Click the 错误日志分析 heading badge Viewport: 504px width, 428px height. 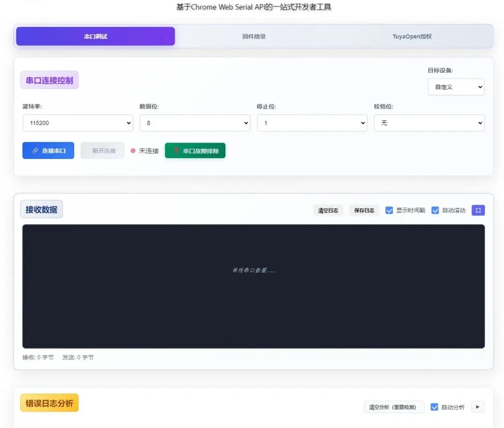tap(49, 403)
